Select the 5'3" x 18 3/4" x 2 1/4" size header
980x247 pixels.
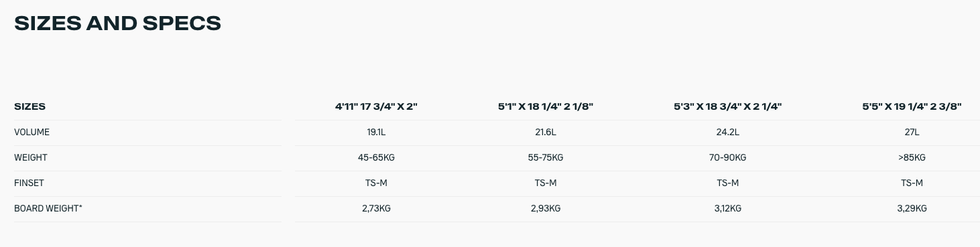click(x=728, y=106)
